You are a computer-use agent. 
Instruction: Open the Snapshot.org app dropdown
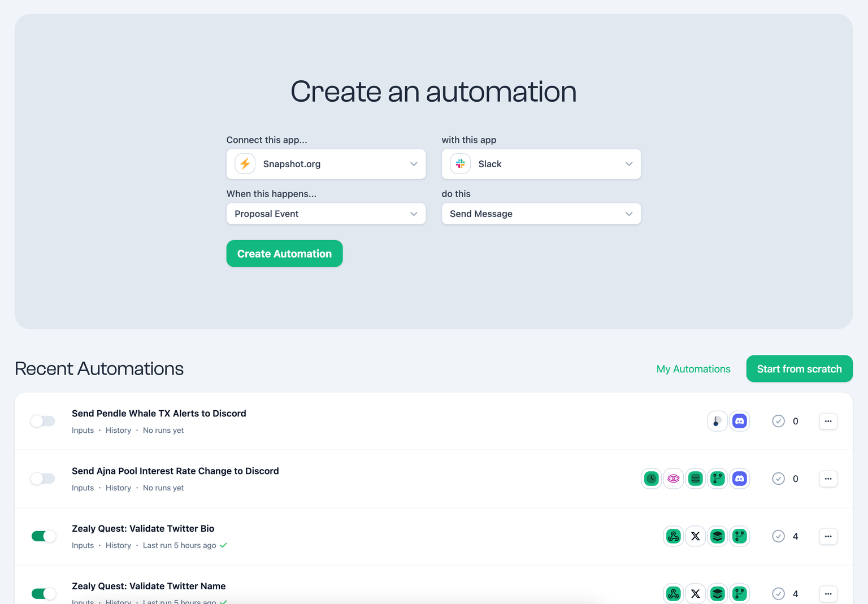[x=326, y=164]
